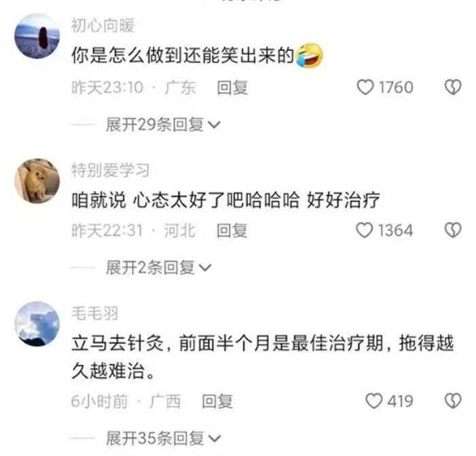Open 初心向暖's profile avatar
The width and height of the screenshot is (476, 456).
pos(37,36)
